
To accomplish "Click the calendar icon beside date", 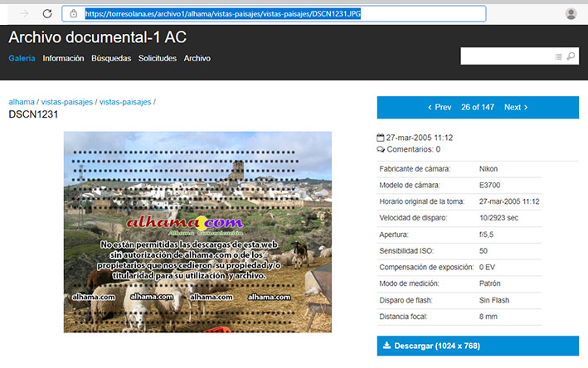I will click(380, 138).
